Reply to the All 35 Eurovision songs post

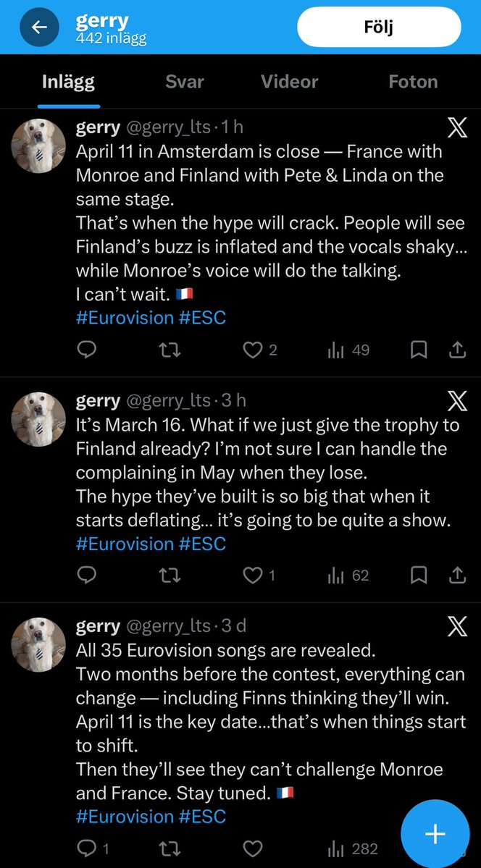click(91, 848)
